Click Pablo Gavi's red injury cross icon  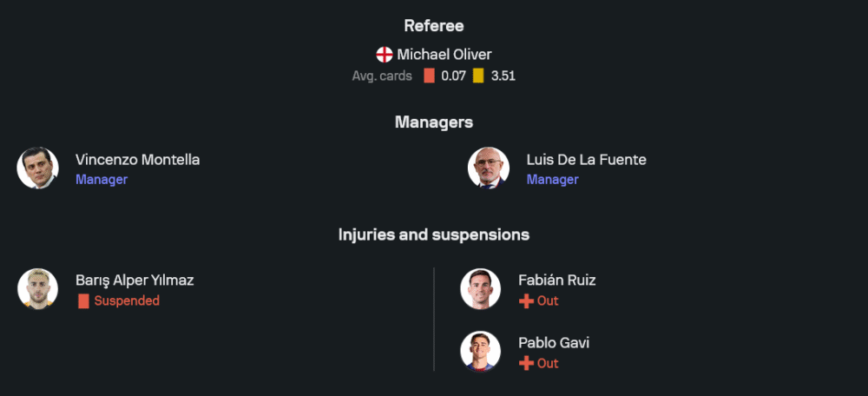pos(525,364)
